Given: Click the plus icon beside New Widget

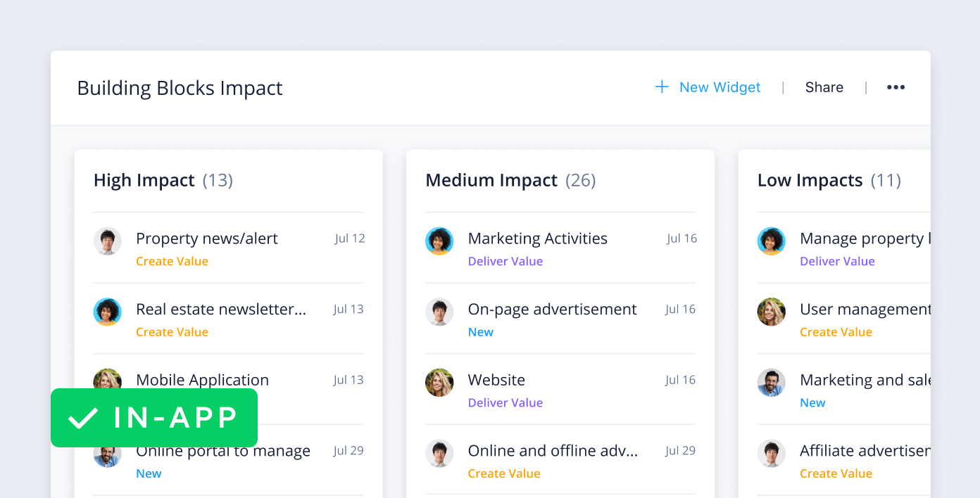Looking at the screenshot, I should (x=662, y=87).
